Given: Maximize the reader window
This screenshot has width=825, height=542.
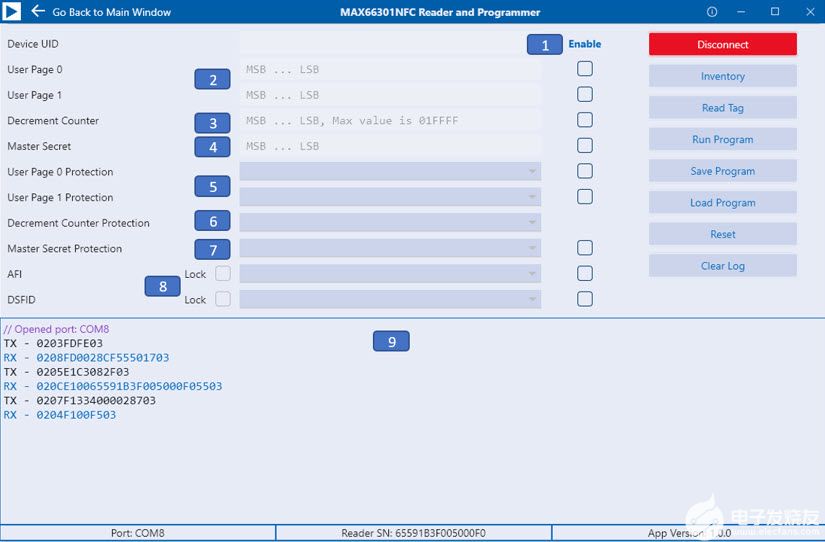Looking at the screenshot, I should 775,12.
